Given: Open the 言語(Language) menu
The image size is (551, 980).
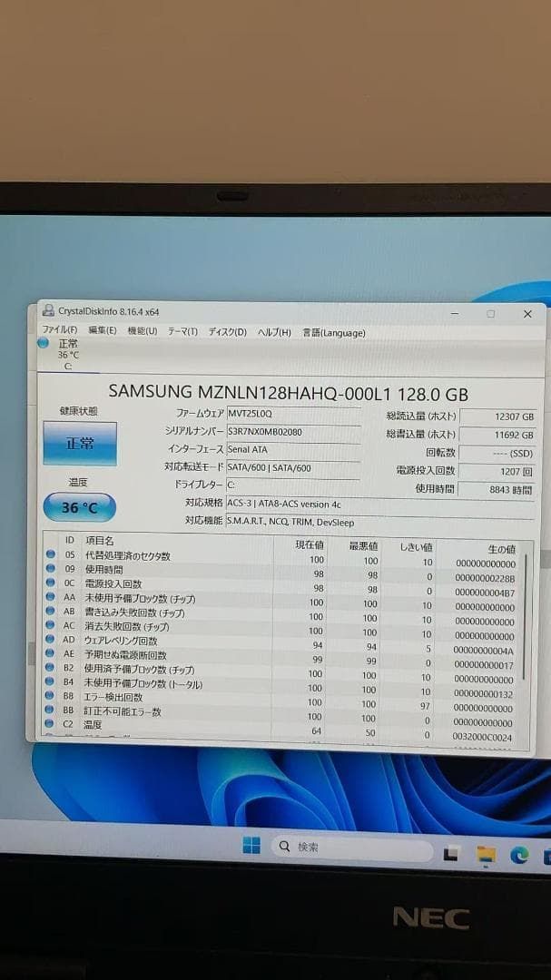Looking at the screenshot, I should tap(334, 334).
